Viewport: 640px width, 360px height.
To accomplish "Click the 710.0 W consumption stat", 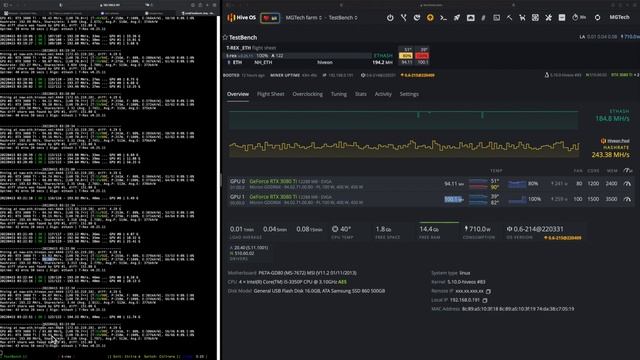I will click(x=478, y=231).
